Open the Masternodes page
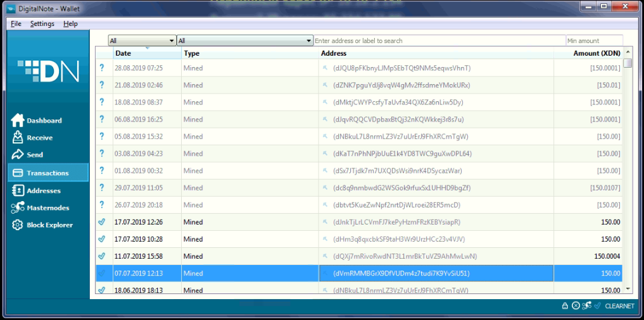 pos(40,208)
